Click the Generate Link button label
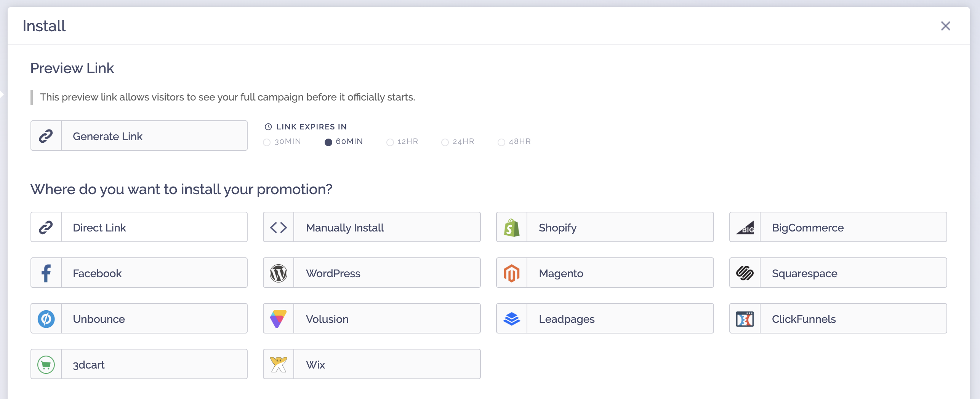Screen dimensions: 980x399 pyautogui.click(x=107, y=136)
